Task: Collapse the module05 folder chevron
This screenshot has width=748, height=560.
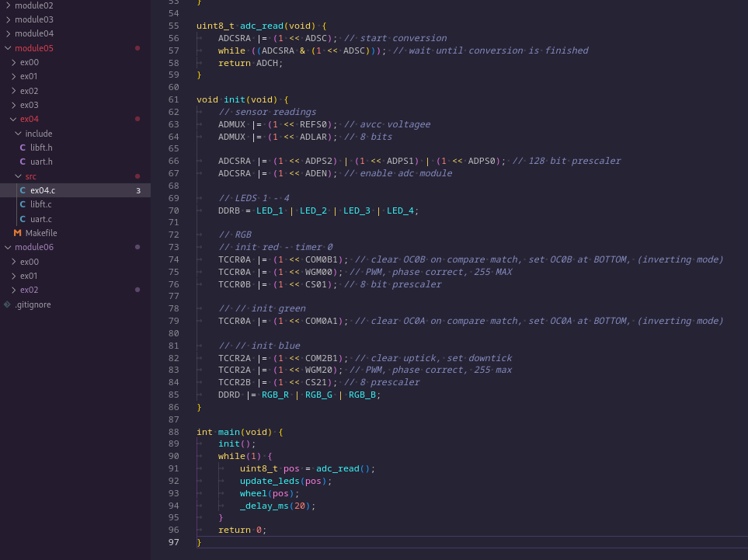Action: 8,48
